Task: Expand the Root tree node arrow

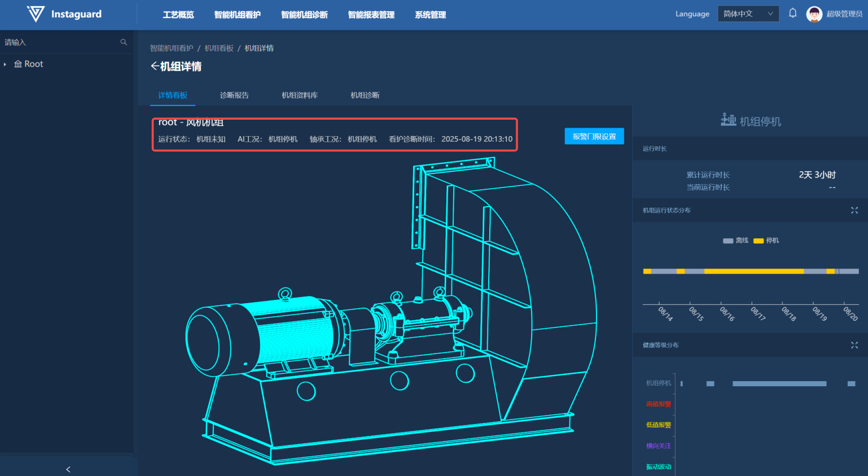Action: click(5, 64)
